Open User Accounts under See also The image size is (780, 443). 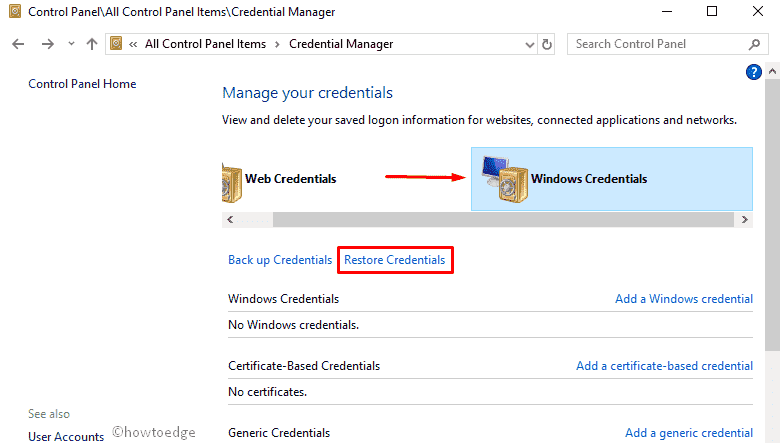point(66,437)
